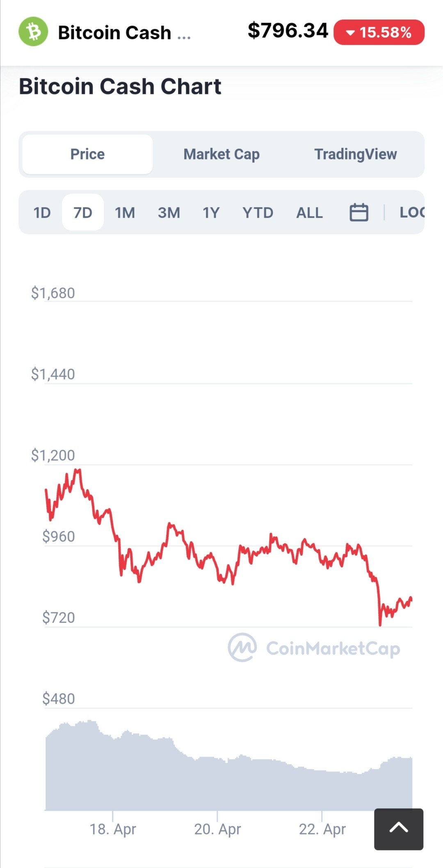Switch chart range to 3M
The width and height of the screenshot is (443, 868).
[x=169, y=212]
